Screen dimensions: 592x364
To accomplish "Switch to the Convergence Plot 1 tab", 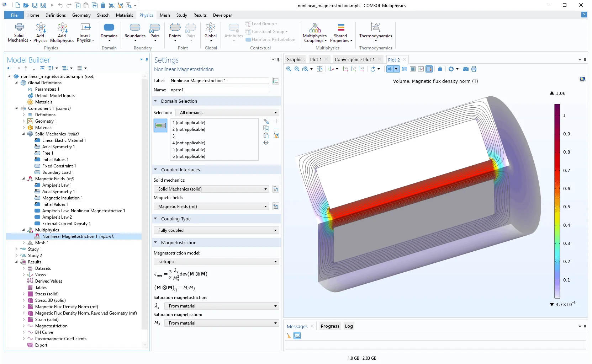I will point(354,60).
